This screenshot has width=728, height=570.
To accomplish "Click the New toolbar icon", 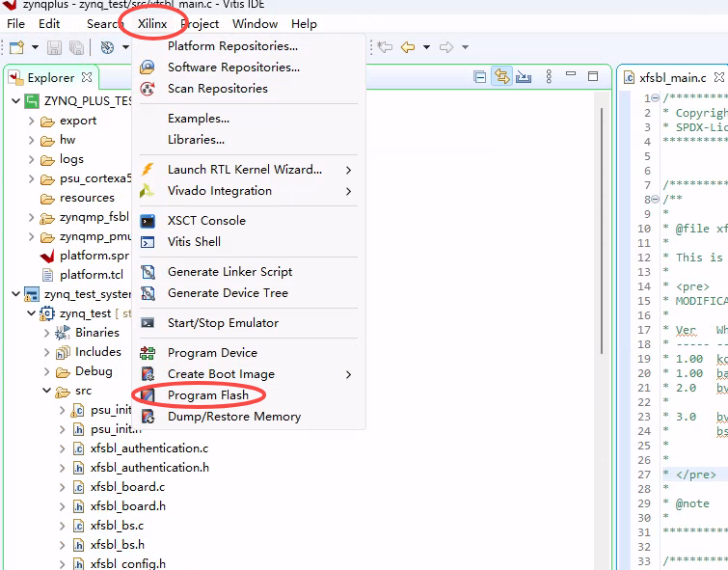I will (17, 47).
